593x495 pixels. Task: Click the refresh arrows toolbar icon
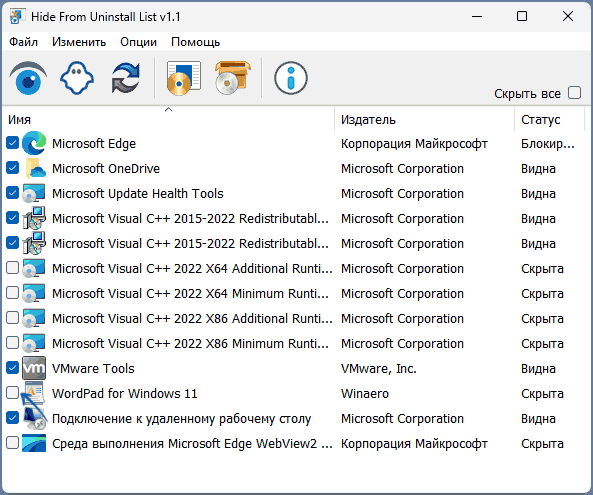[126, 78]
